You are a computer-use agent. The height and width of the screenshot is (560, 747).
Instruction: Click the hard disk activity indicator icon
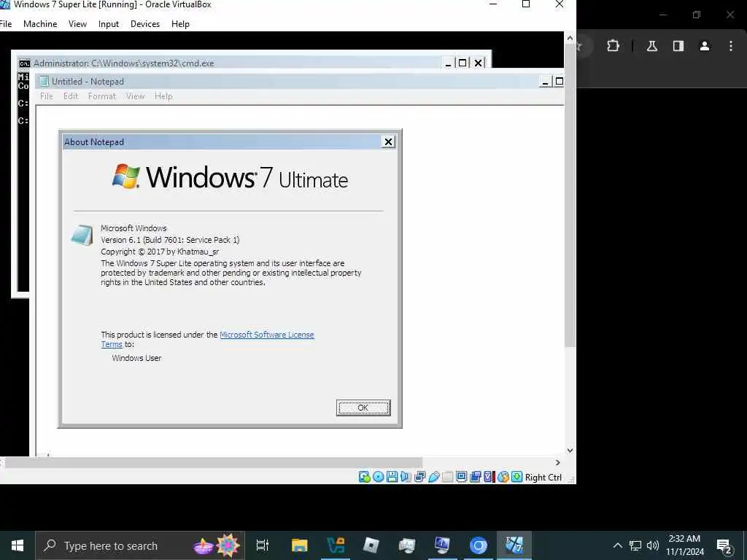click(365, 477)
